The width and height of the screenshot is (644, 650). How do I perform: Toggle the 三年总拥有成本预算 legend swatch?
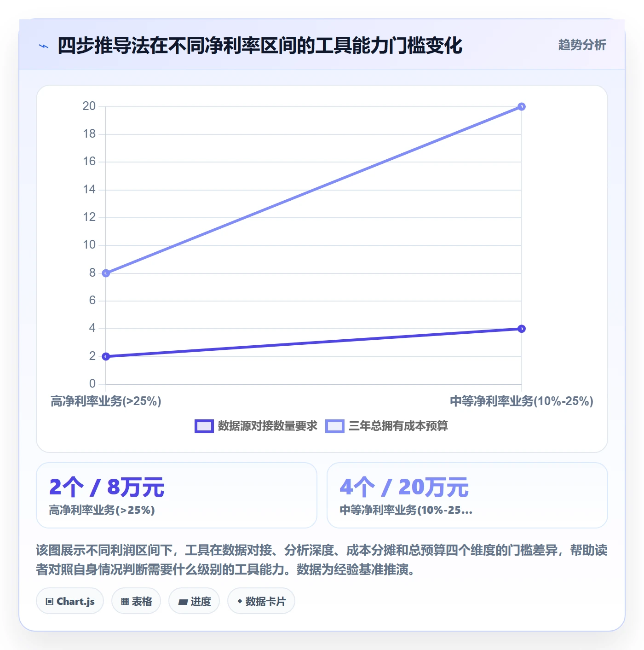(334, 426)
